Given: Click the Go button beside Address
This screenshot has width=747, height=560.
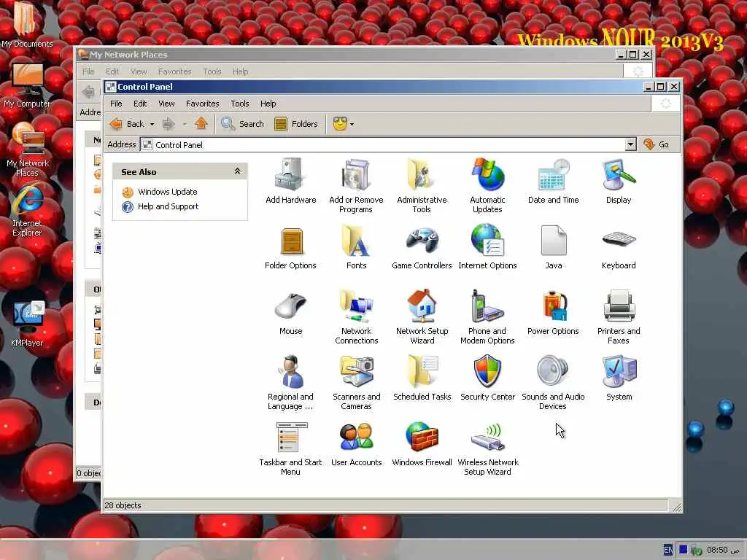Looking at the screenshot, I should pyautogui.click(x=657, y=144).
